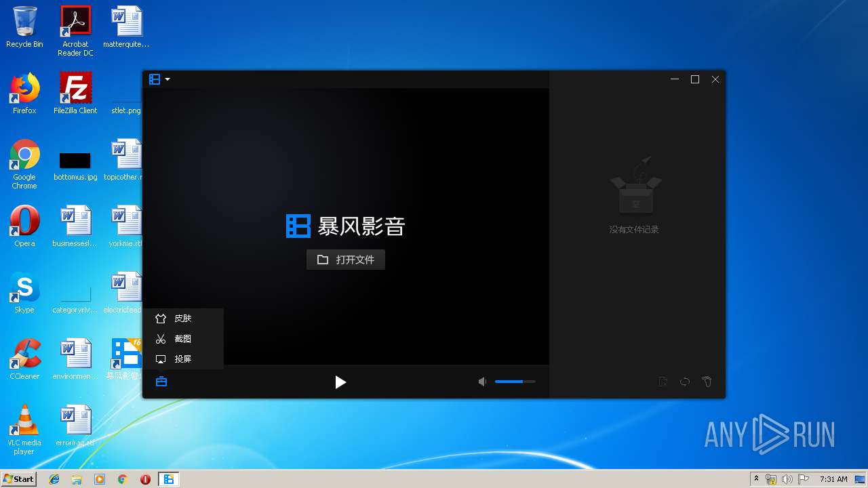Select the errorirag.rtf document
868x488 pixels.
coord(75,426)
